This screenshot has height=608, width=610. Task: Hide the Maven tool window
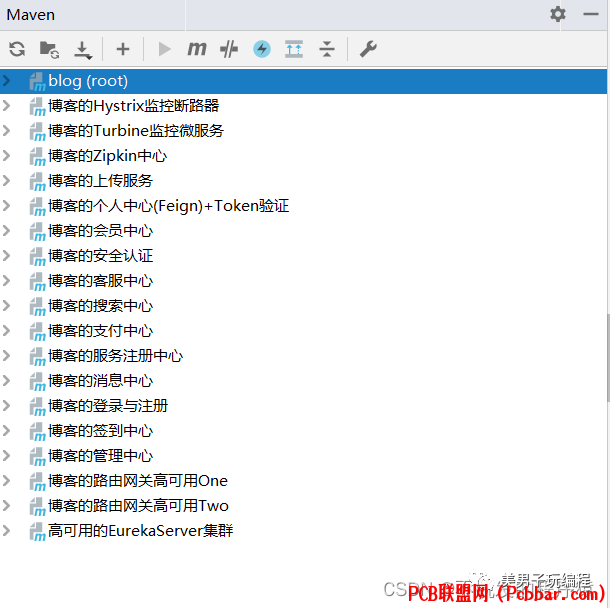(x=590, y=14)
